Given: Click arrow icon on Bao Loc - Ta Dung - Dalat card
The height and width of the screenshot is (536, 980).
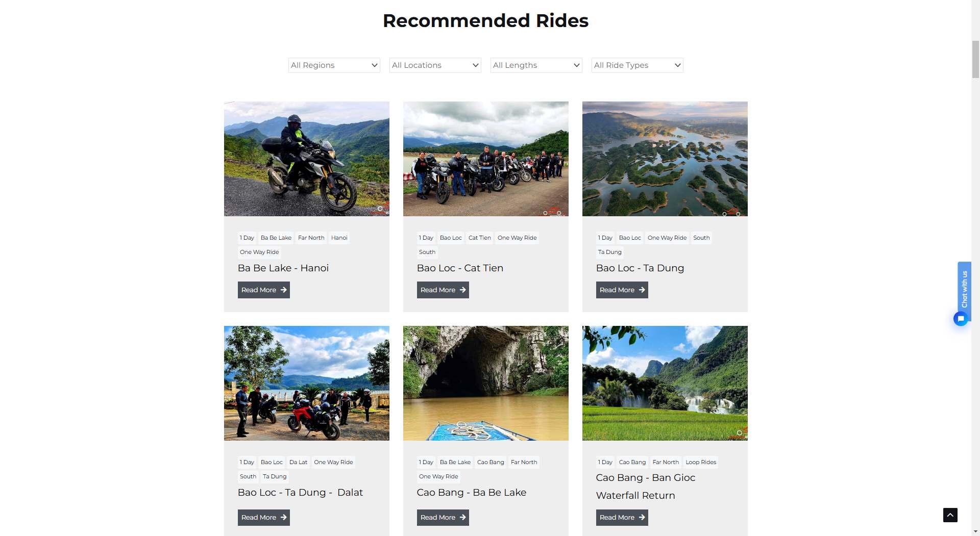Looking at the screenshot, I should (x=284, y=517).
